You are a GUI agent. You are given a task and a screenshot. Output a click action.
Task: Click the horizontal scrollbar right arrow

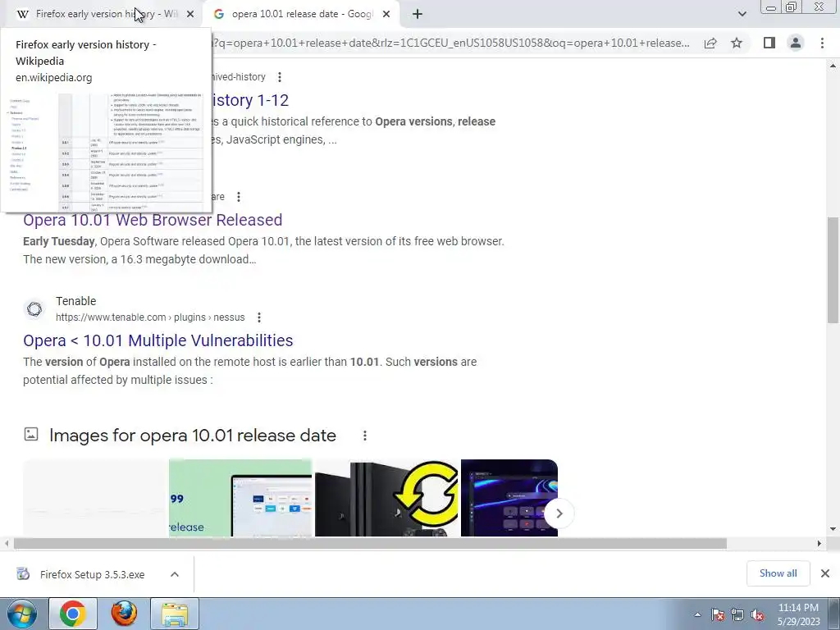point(819,544)
